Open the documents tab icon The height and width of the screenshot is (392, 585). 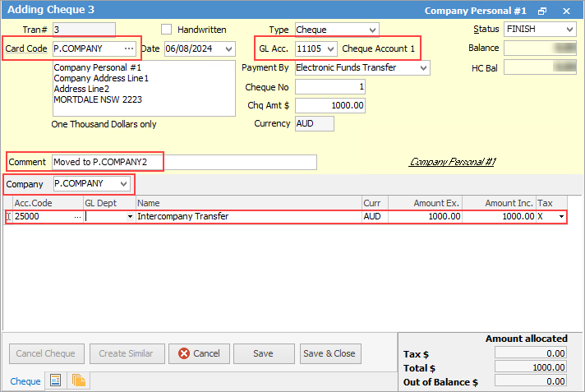79,380
